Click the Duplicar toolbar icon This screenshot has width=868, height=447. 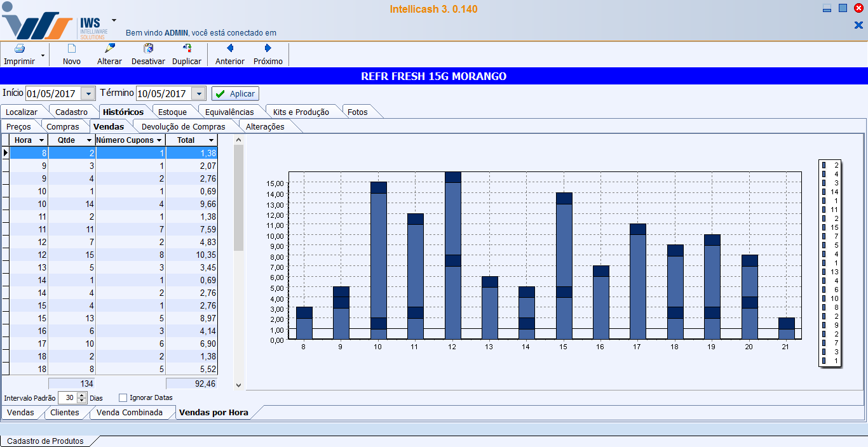[x=187, y=49]
